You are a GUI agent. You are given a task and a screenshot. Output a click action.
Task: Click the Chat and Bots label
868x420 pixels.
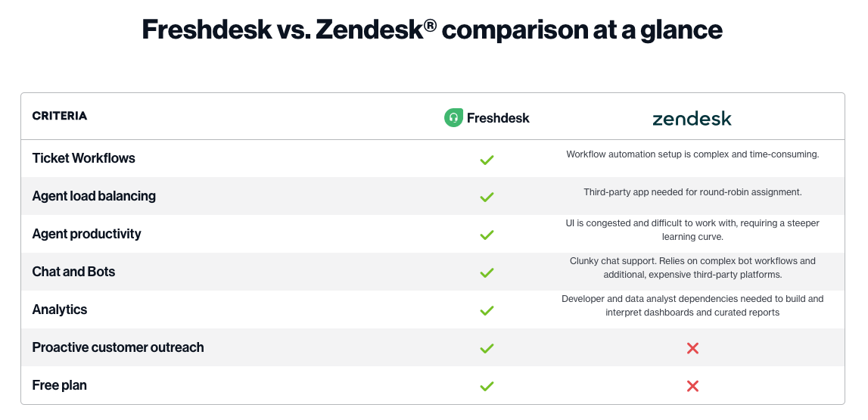point(73,272)
